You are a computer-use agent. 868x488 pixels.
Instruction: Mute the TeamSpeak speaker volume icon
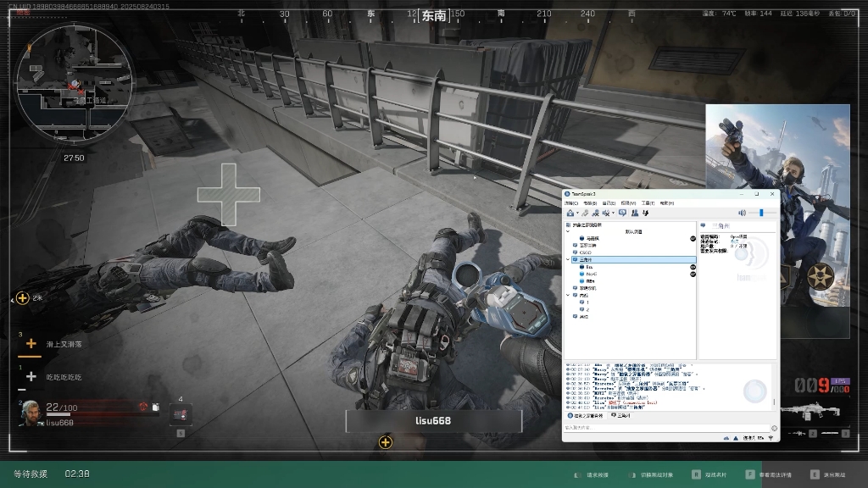point(742,213)
